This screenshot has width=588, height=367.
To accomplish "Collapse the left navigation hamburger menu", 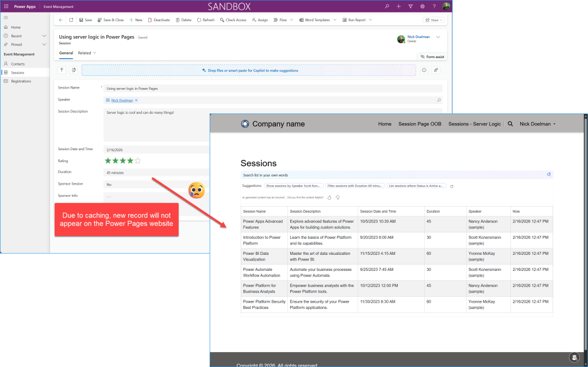I will (x=6, y=18).
